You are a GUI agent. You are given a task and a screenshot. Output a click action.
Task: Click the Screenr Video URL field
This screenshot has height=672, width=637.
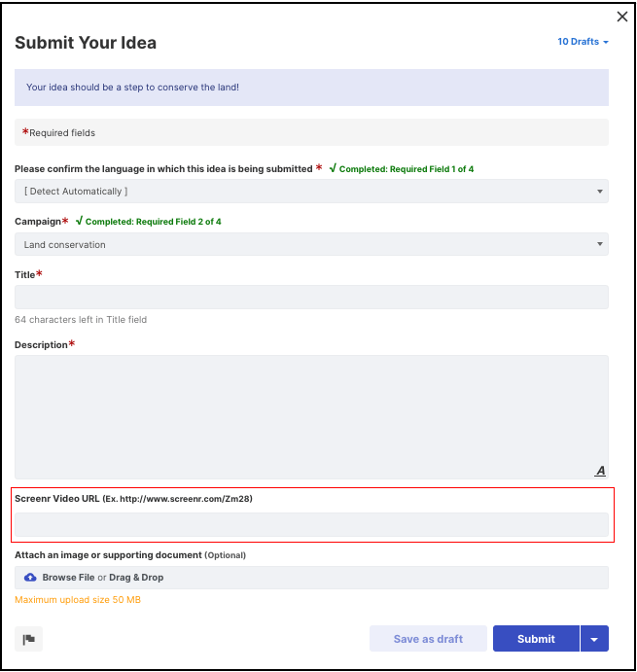311,524
